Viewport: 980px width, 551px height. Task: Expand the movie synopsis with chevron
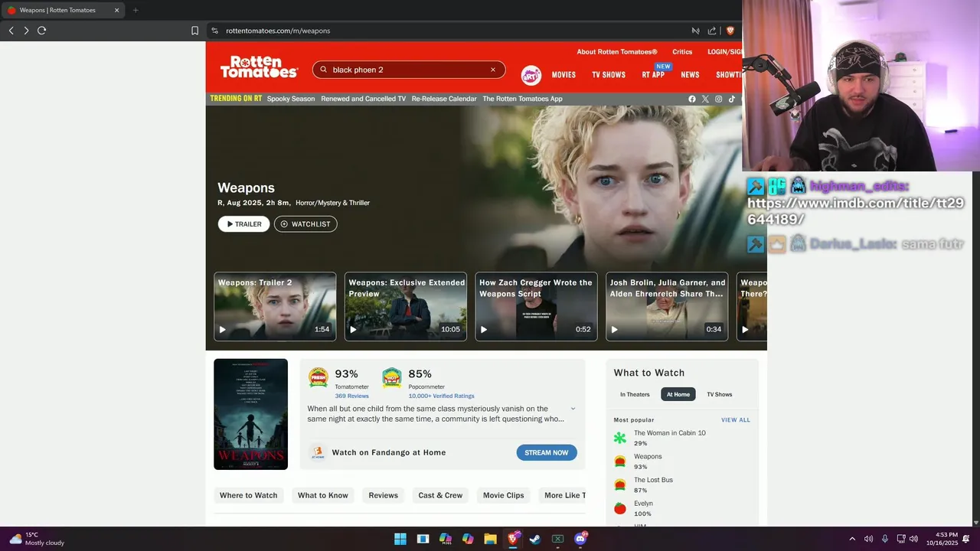573,409
